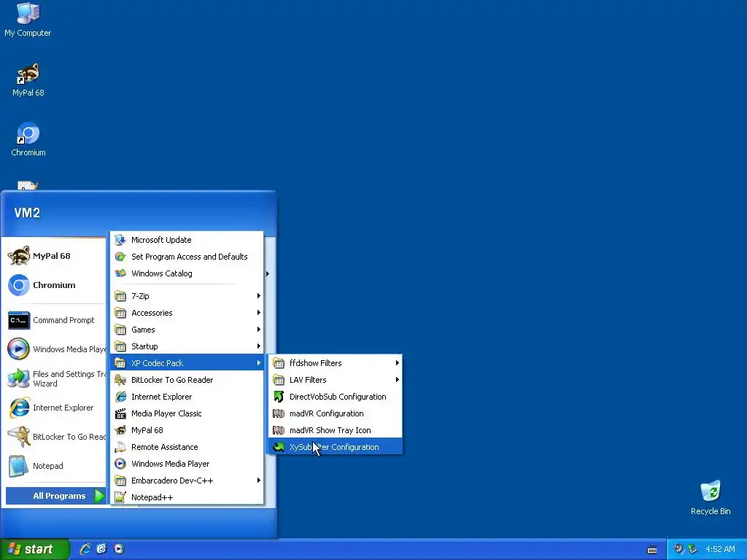Select madVR Show Tray Icon

click(x=336, y=430)
